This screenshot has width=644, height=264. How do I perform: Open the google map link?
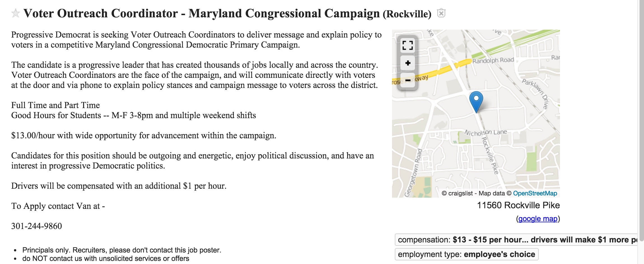click(538, 219)
